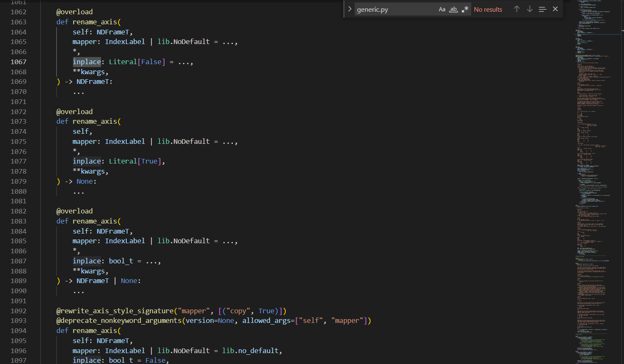Viewport: 624px width, 364px height.
Task: Close the find widget
Action: pyautogui.click(x=555, y=9)
